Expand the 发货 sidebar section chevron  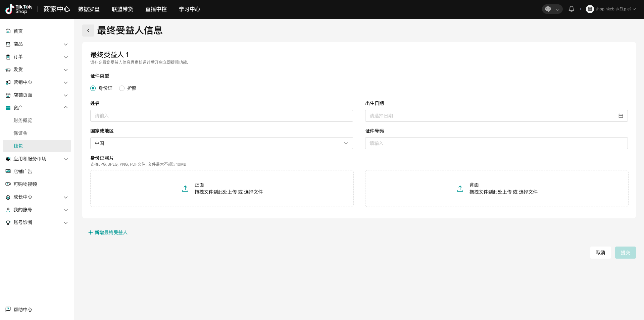pos(66,70)
